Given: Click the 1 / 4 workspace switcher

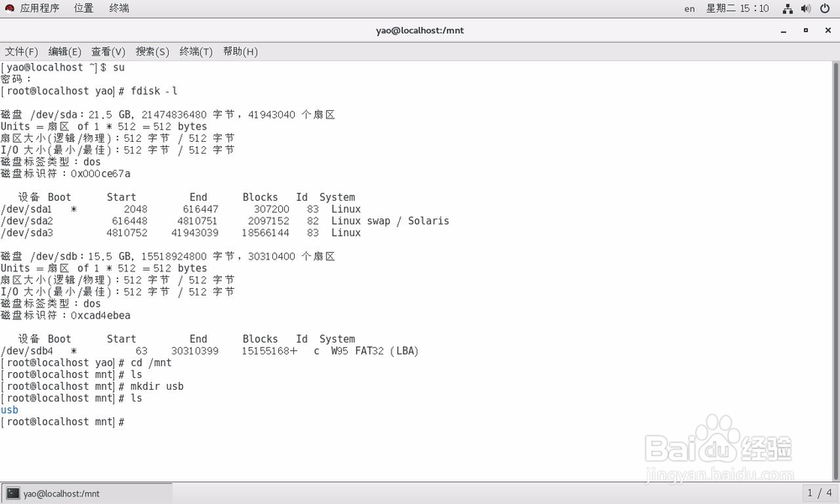Looking at the screenshot, I should (x=820, y=493).
